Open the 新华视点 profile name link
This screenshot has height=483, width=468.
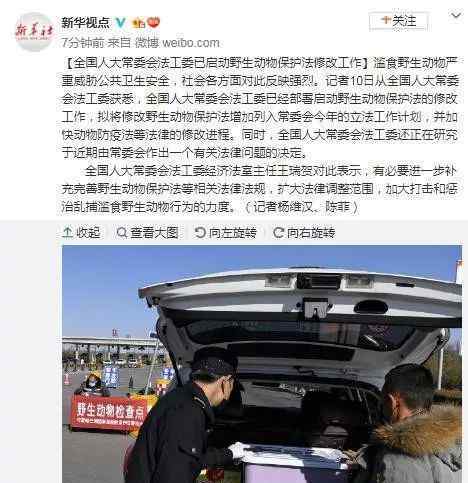click(x=86, y=23)
